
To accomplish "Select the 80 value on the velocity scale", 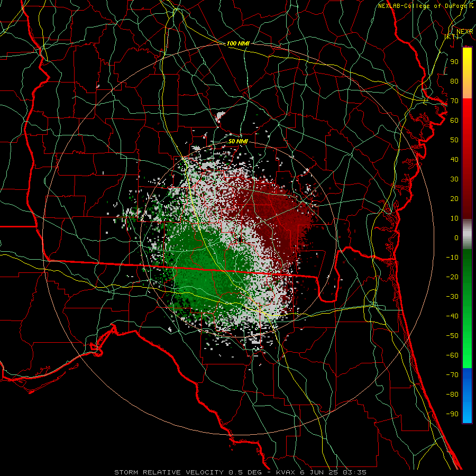I will pos(454,81).
